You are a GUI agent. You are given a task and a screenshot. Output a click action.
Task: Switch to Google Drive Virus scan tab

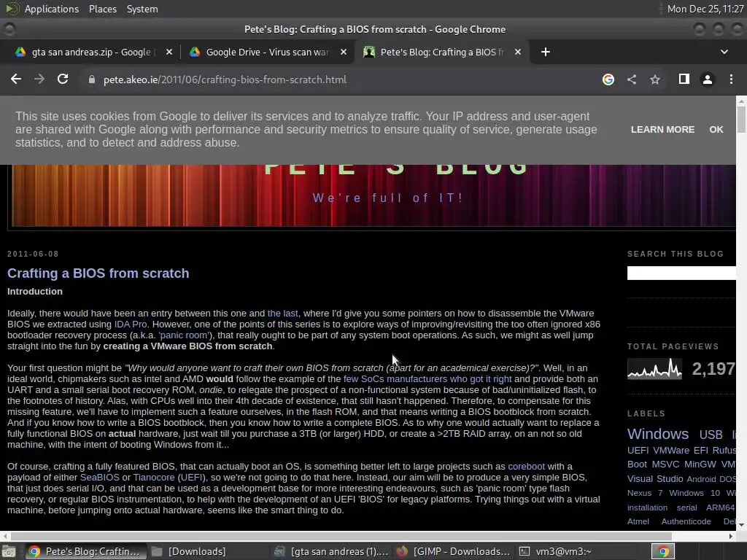tap(267, 52)
